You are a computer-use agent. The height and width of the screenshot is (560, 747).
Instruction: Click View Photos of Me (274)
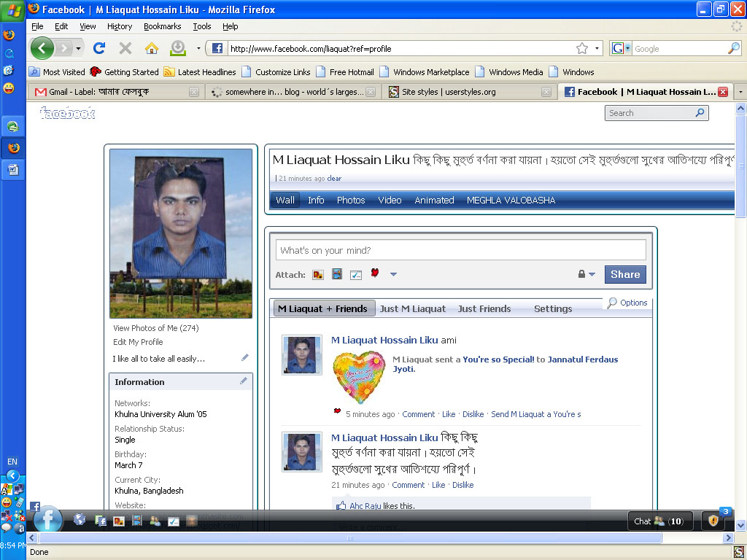pyautogui.click(x=156, y=328)
